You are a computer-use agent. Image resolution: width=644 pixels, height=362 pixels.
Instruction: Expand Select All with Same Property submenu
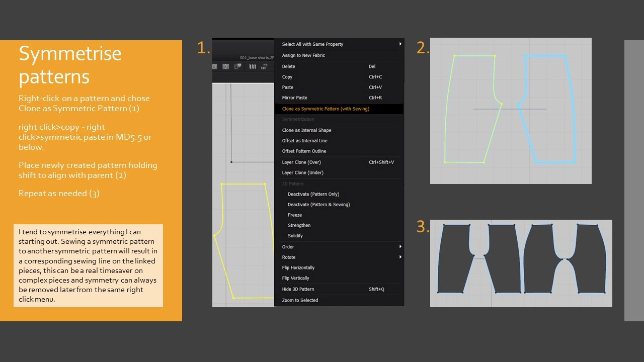[400, 44]
